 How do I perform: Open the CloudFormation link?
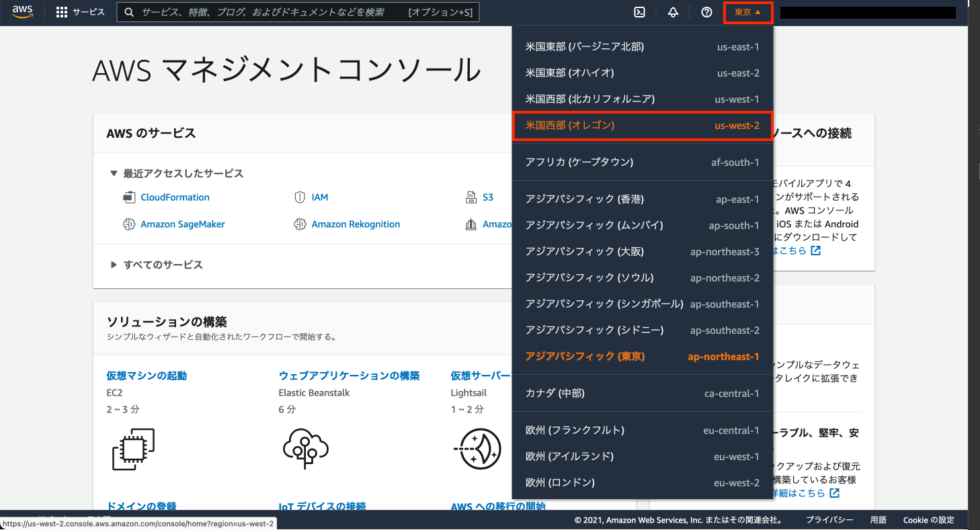[x=175, y=197]
